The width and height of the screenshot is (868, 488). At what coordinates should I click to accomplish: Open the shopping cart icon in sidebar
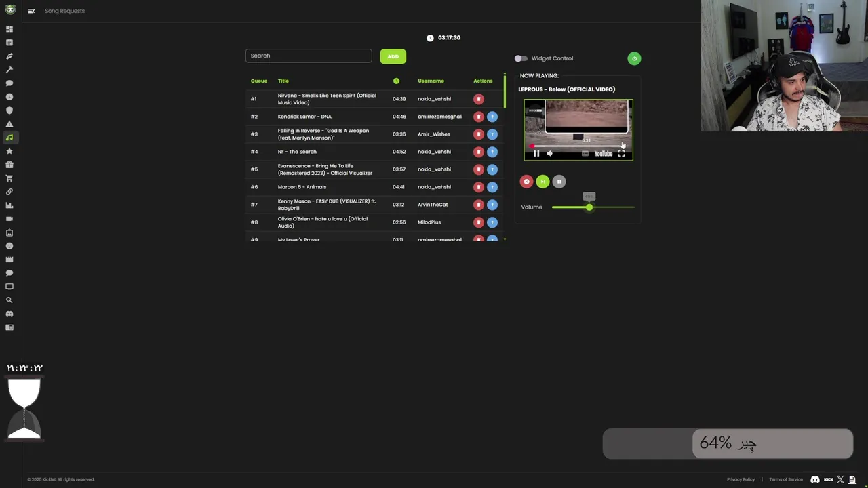(9, 178)
